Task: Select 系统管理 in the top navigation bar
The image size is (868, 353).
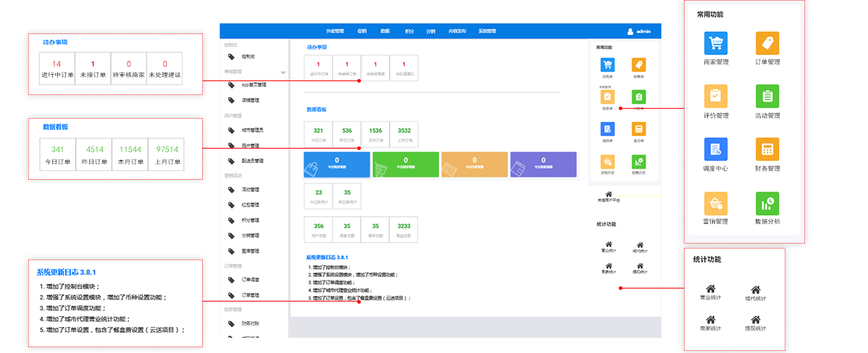Action: tap(487, 31)
